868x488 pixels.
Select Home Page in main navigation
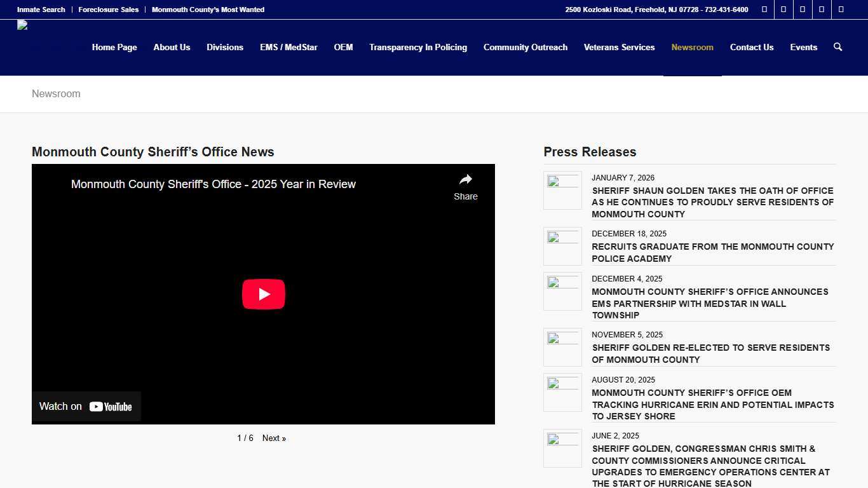(114, 48)
